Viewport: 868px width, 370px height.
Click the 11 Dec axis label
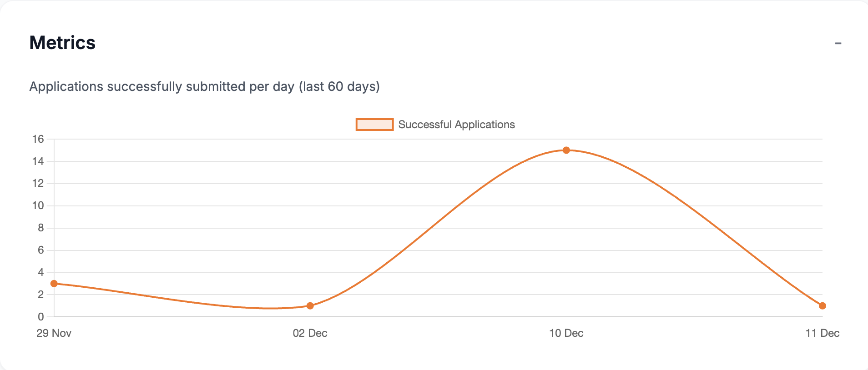(x=823, y=333)
